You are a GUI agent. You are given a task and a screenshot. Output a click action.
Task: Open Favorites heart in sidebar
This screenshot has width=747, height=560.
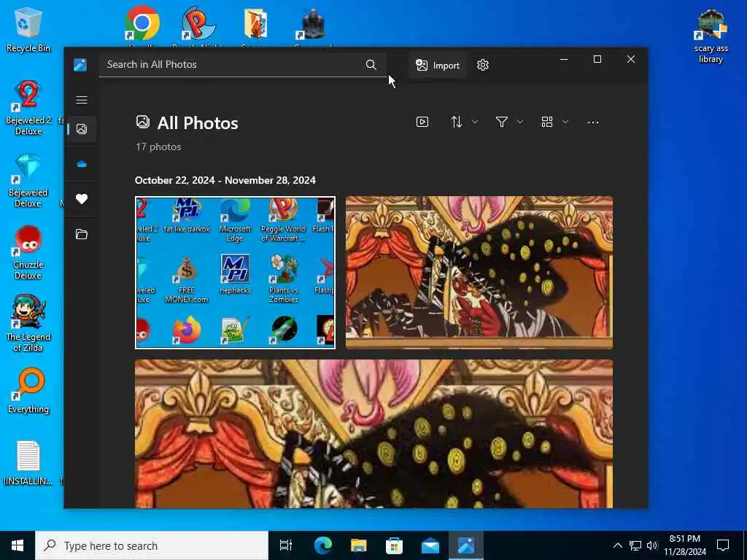click(82, 199)
